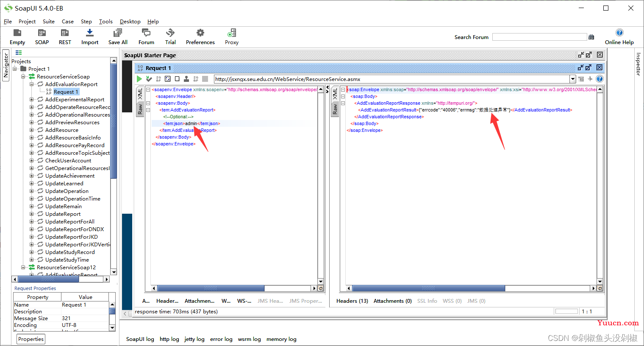Click the recreate request icon in Request toolbar
The image size is (644, 346).
(168, 79)
